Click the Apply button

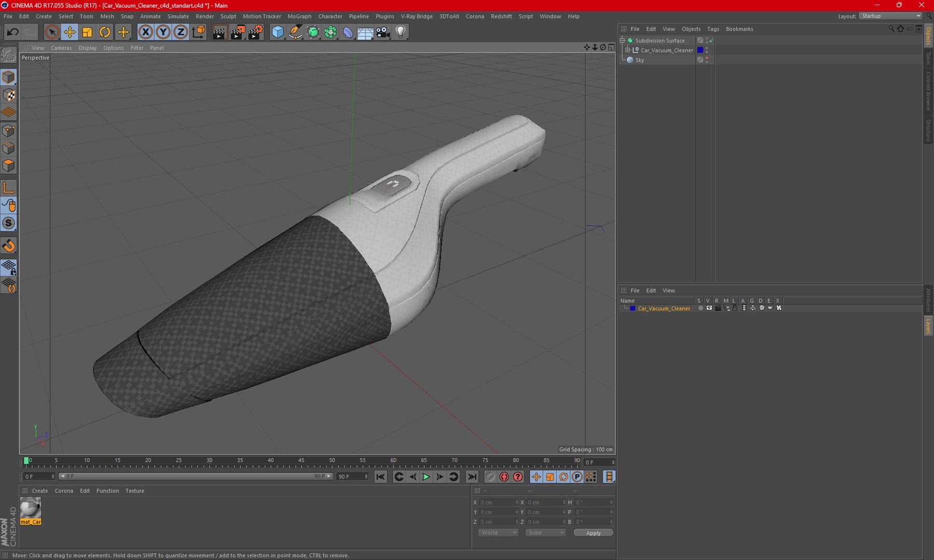click(594, 533)
